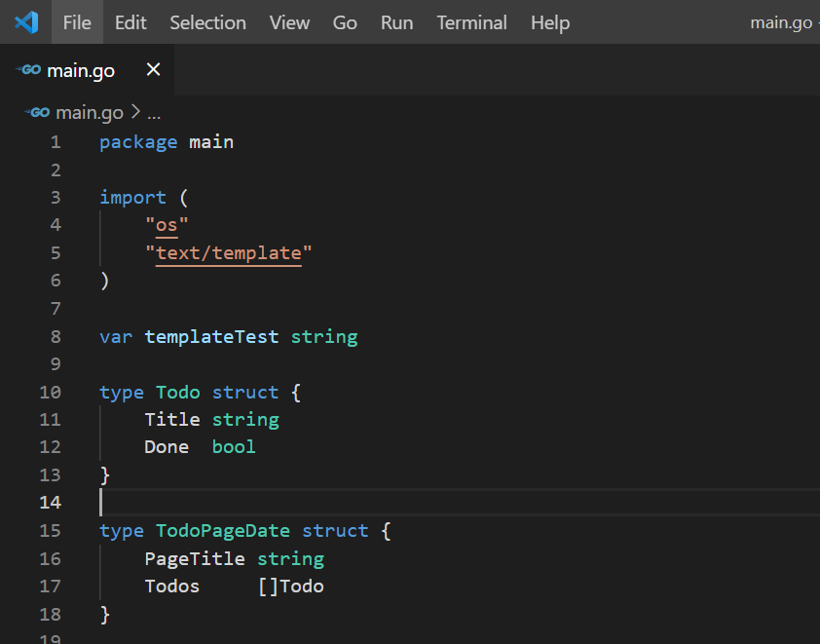Click the "Todo" type name on line 10
The width and height of the screenshot is (820, 644).
[x=178, y=393]
